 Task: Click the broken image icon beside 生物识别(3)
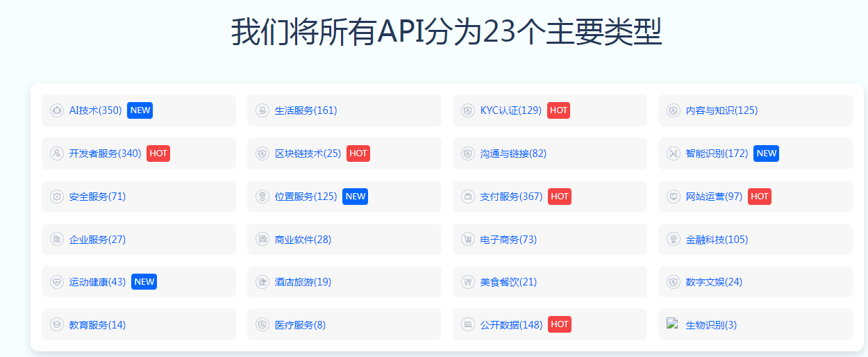(672, 323)
